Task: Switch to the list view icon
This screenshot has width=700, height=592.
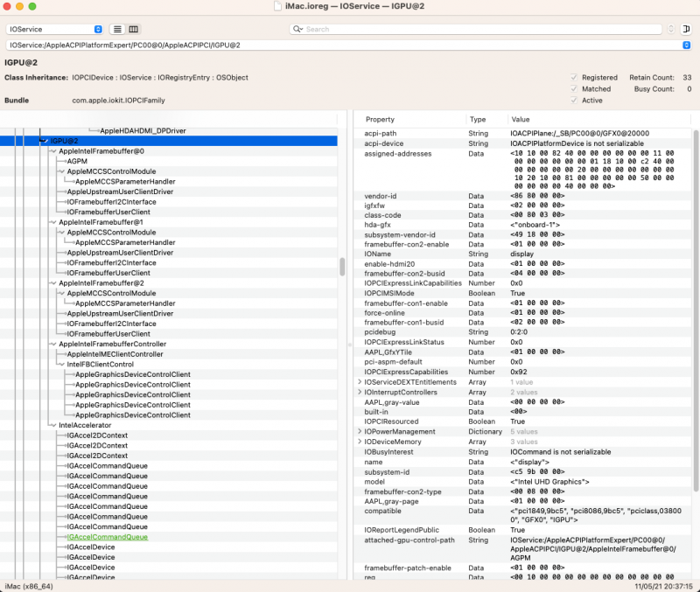Action: [x=117, y=29]
